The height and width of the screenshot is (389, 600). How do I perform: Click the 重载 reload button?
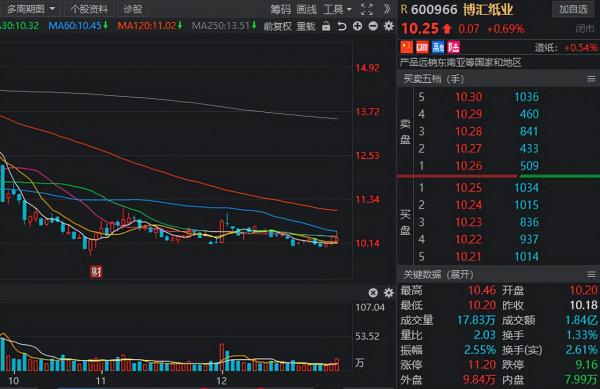click(x=306, y=26)
